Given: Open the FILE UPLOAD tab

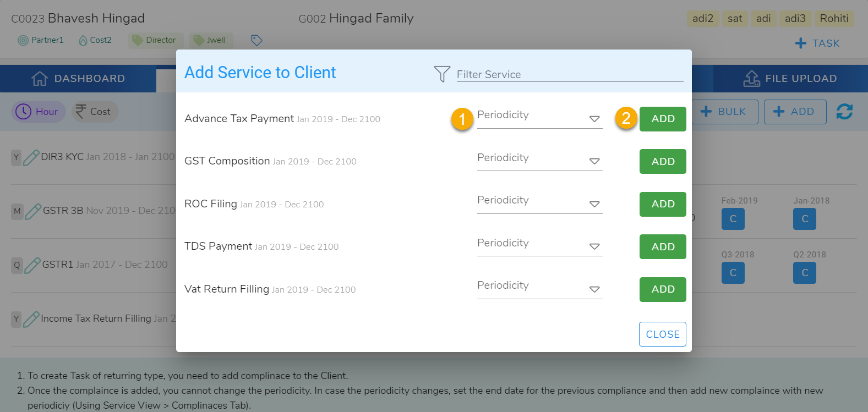Looking at the screenshot, I should pyautogui.click(x=790, y=78).
